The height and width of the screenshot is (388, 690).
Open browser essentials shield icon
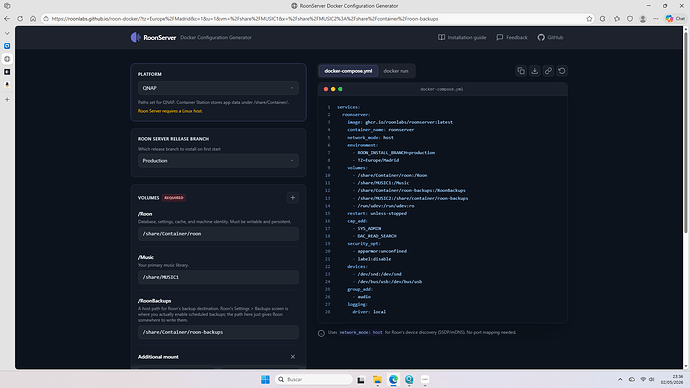630,18
